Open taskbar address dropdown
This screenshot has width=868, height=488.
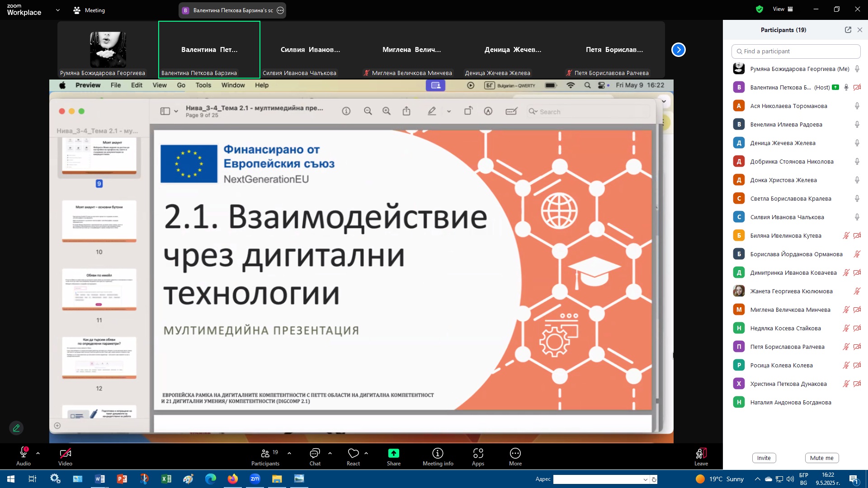point(646,479)
